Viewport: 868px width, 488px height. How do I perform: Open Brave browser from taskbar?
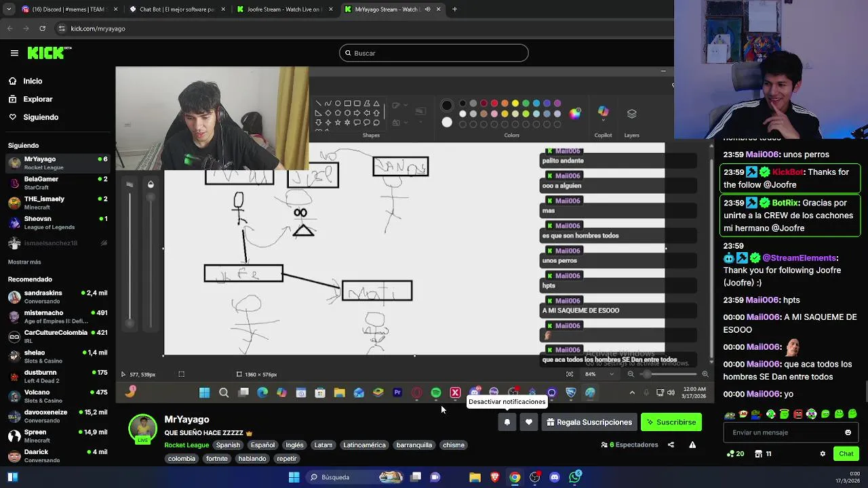[x=495, y=477]
